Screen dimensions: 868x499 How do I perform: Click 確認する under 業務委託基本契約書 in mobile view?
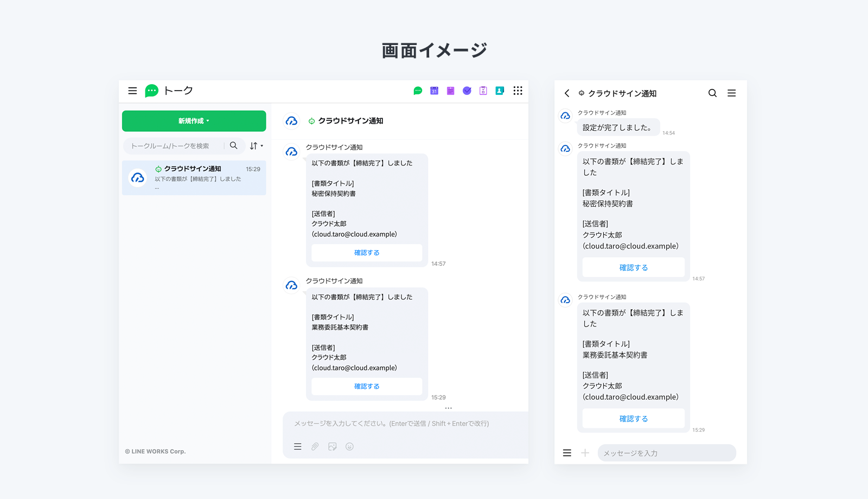click(x=633, y=419)
